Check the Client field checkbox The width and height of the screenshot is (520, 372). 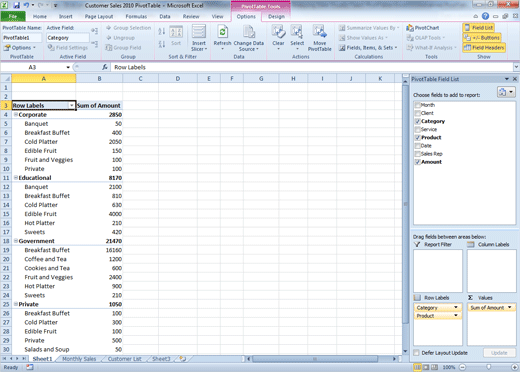coord(417,113)
